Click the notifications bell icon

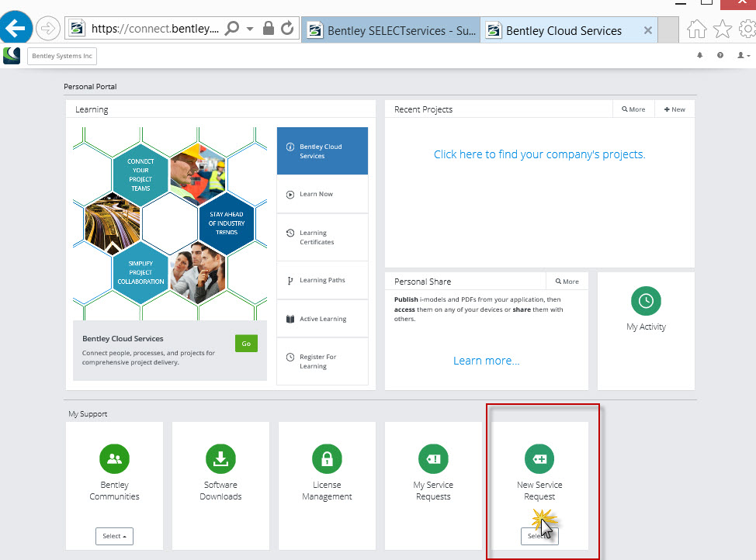pyautogui.click(x=699, y=56)
